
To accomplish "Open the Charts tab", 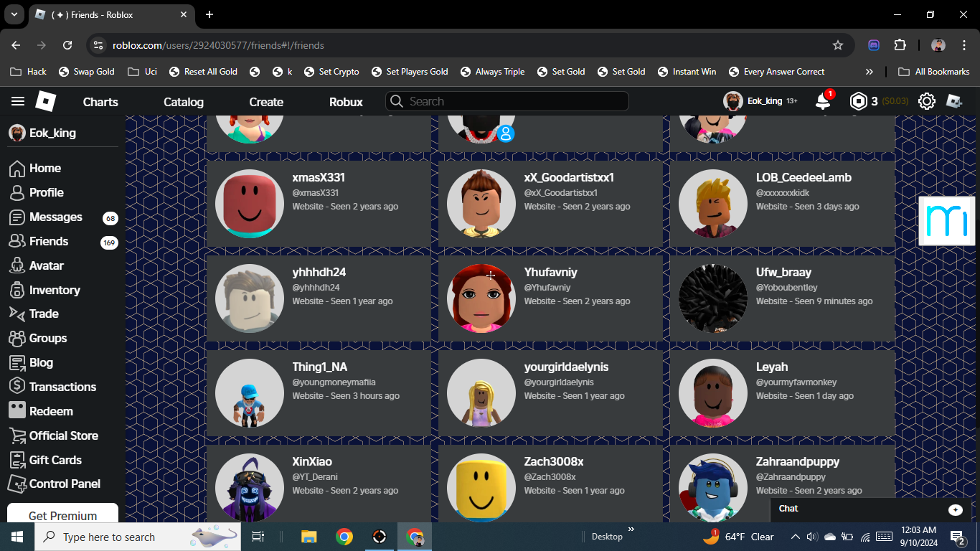I will pyautogui.click(x=100, y=102).
